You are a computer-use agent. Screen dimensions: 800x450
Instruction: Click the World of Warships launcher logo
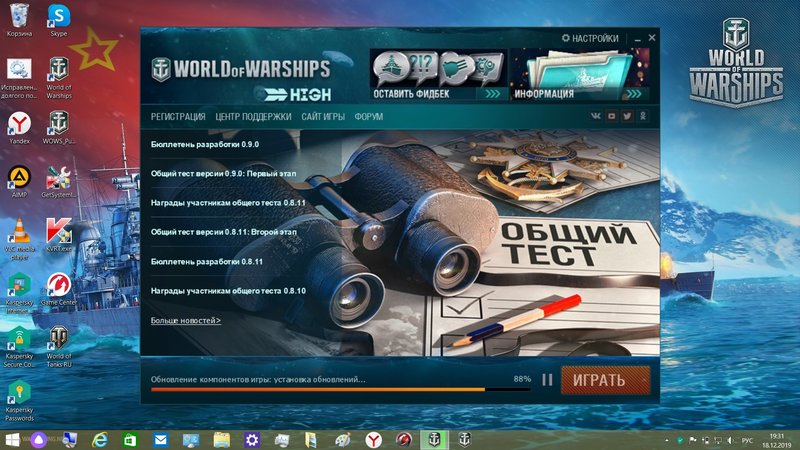point(241,70)
